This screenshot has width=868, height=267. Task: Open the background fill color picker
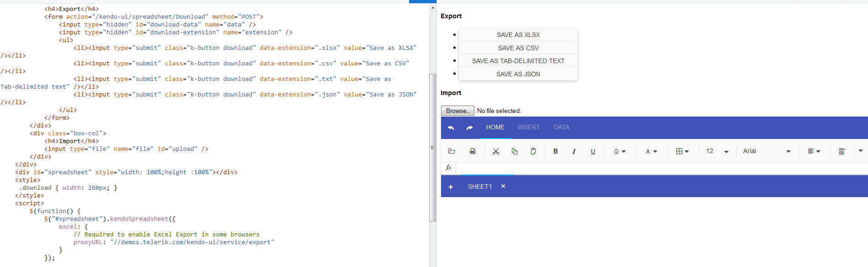coord(620,151)
